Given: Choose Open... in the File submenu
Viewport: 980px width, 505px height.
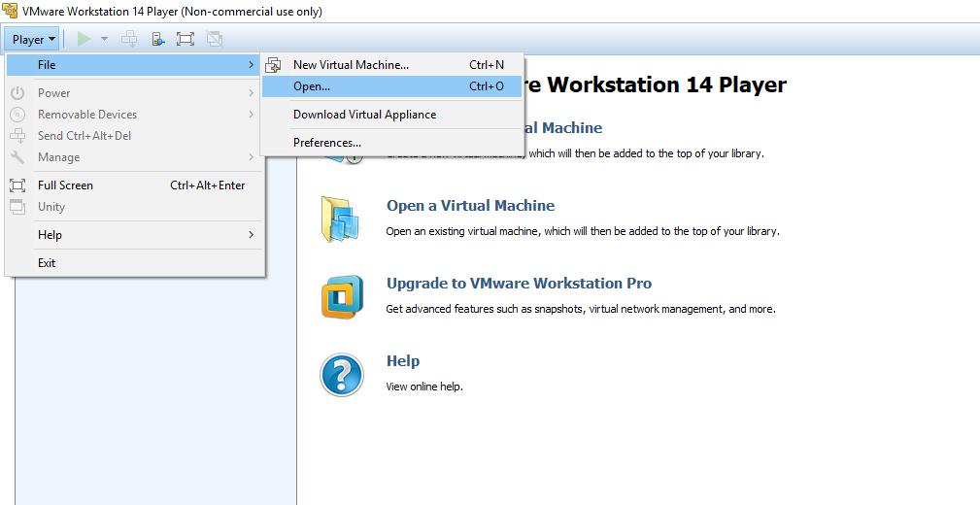Looking at the screenshot, I should (391, 86).
